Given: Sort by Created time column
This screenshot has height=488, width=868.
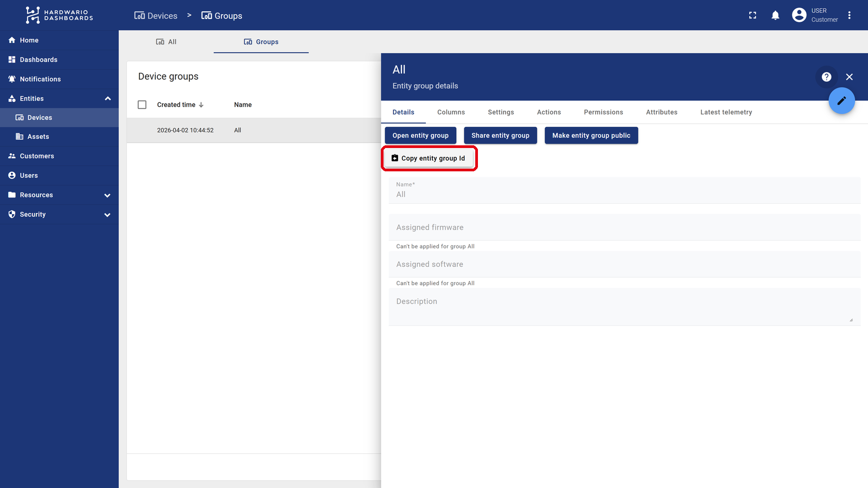Looking at the screenshot, I should 176,105.
